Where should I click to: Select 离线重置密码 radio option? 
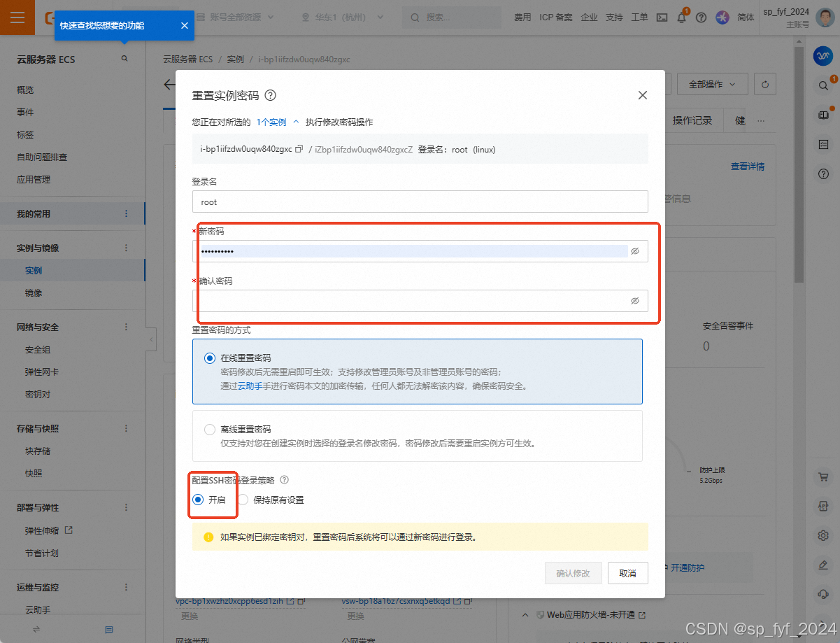click(x=209, y=430)
